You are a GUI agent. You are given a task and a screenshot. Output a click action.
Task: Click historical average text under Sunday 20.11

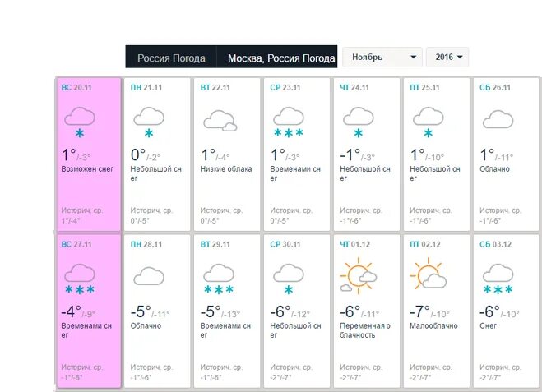click(81, 215)
